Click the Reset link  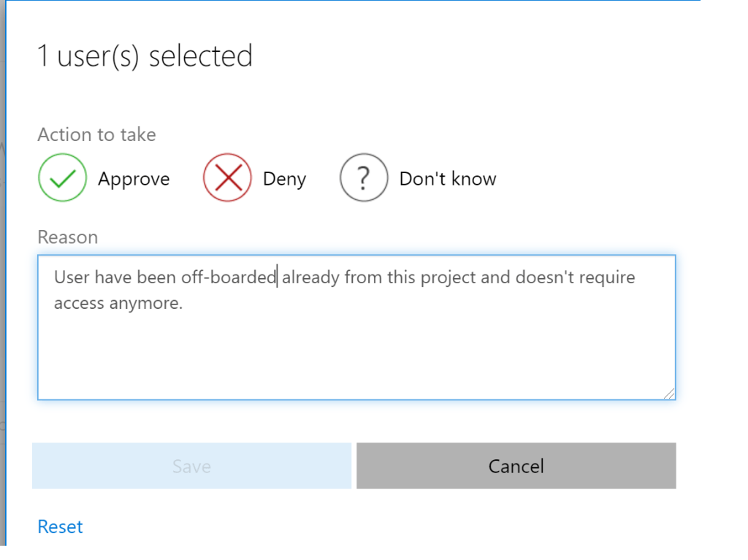[x=60, y=526]
